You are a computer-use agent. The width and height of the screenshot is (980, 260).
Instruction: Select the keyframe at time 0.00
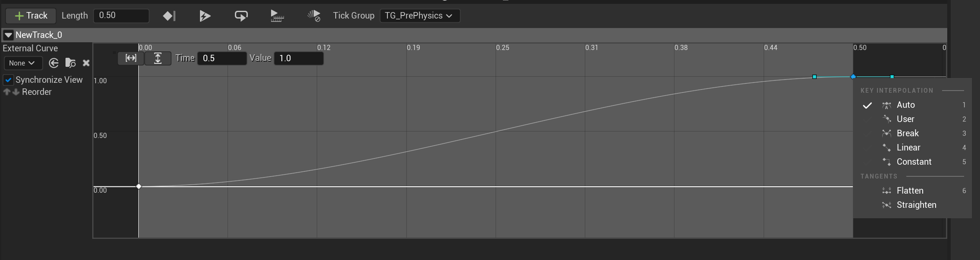click(139, 186)
